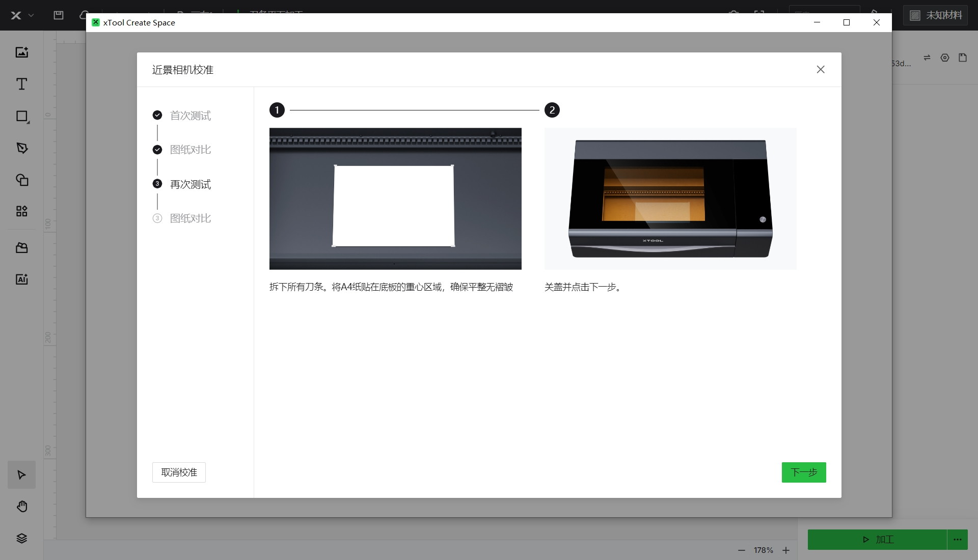Open the AI image generator tool
978x560 pixels.
point(21,279)
